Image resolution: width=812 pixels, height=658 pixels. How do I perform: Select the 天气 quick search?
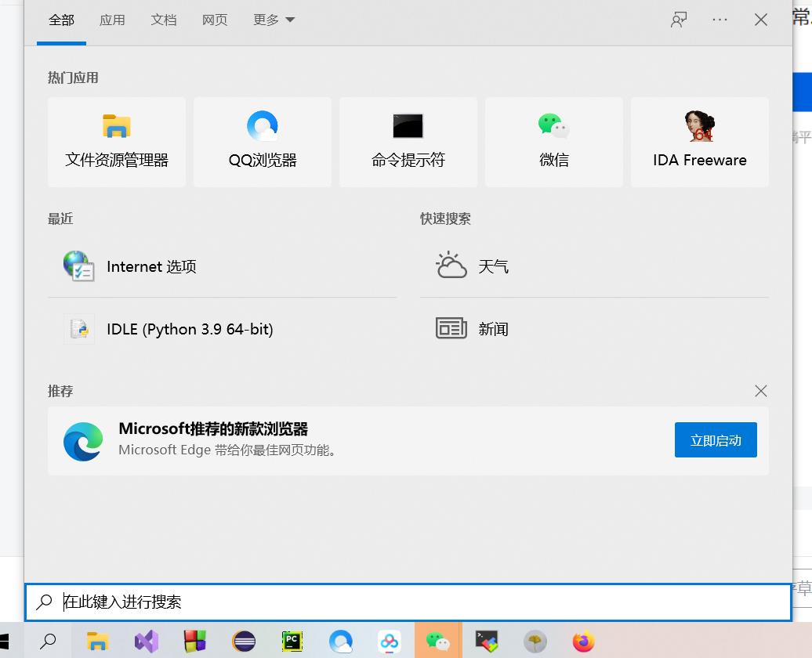tap(594, 266)
